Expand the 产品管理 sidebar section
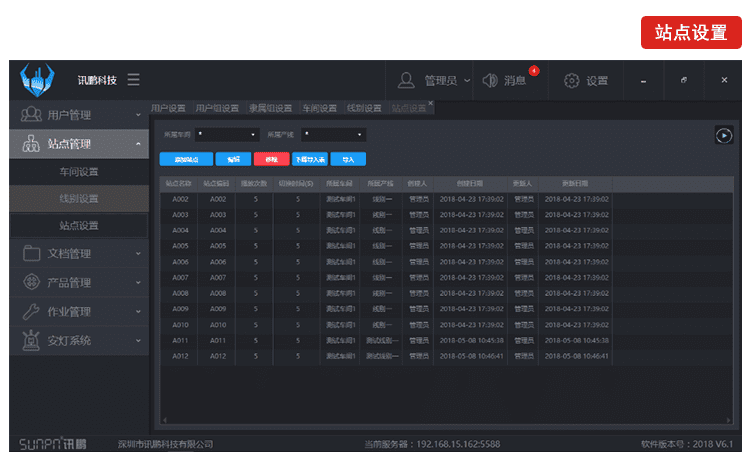 pos(139,283)
